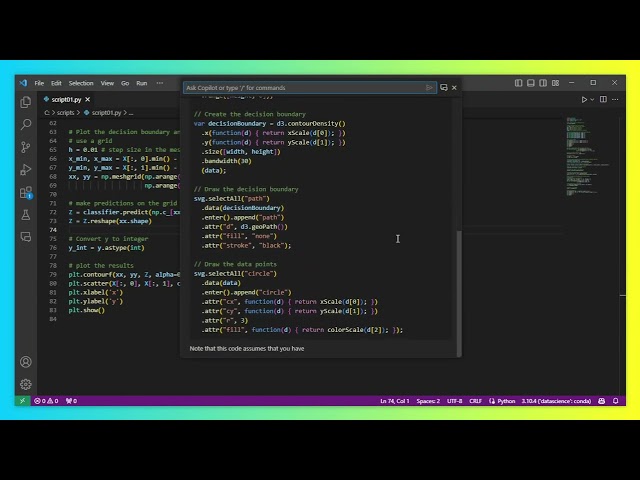Open editor More Actions ellipsis
The width and height of the screenshot is (640, 480).
615,100
